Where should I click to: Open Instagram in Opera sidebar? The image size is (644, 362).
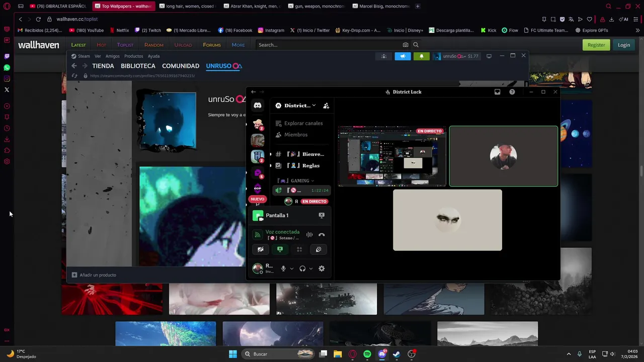(x=7, y=78)
